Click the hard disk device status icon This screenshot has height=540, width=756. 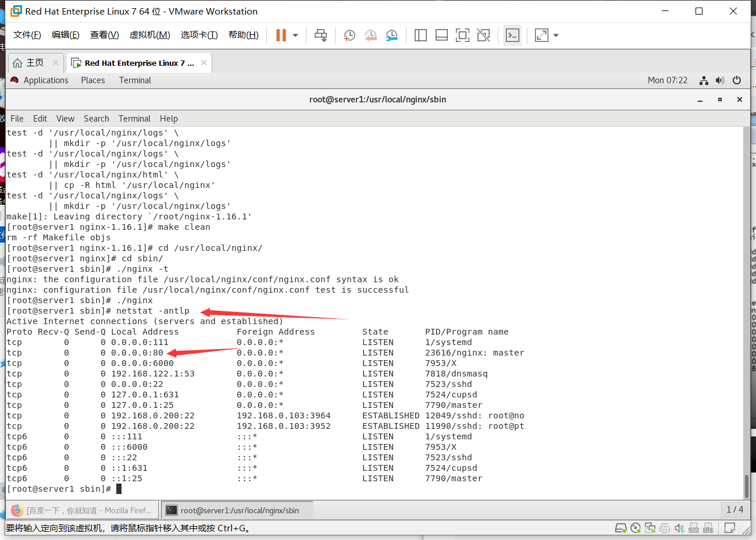(621, 528)
